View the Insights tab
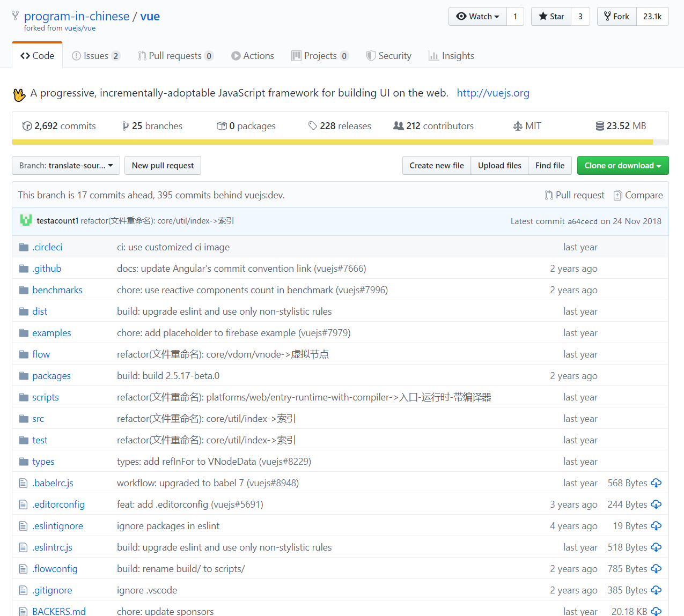Viewport: 684px width, 616px height. [x=451, y=56]
